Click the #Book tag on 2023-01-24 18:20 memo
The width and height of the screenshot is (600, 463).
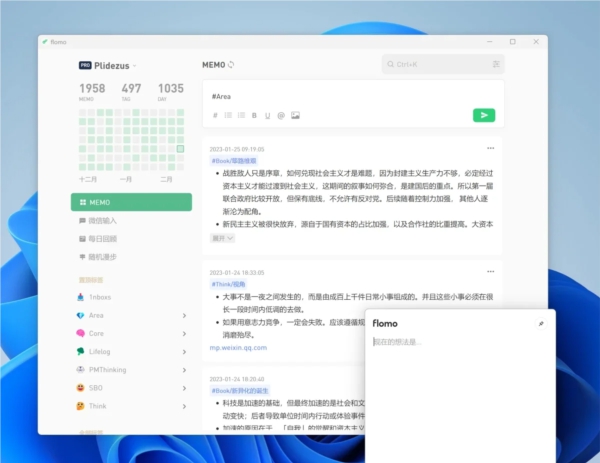[x=240, y=390]
